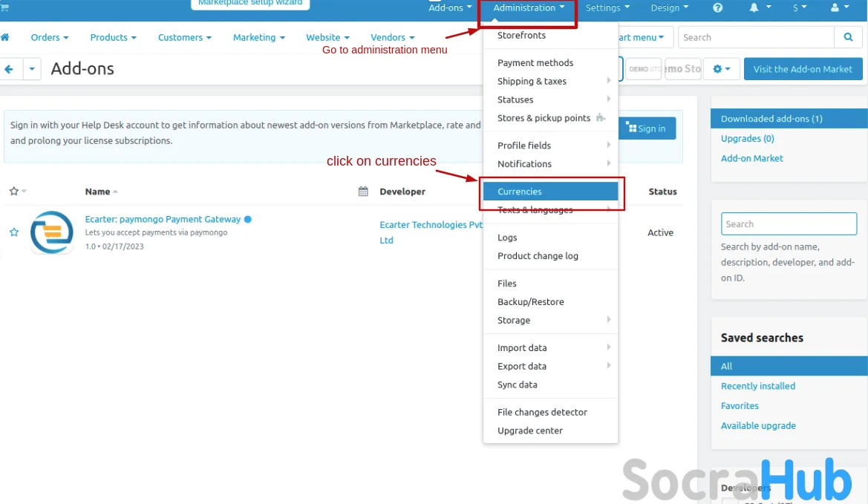Select Files menu item
Viewport: 868px width, 504px height.
[550, 284]
